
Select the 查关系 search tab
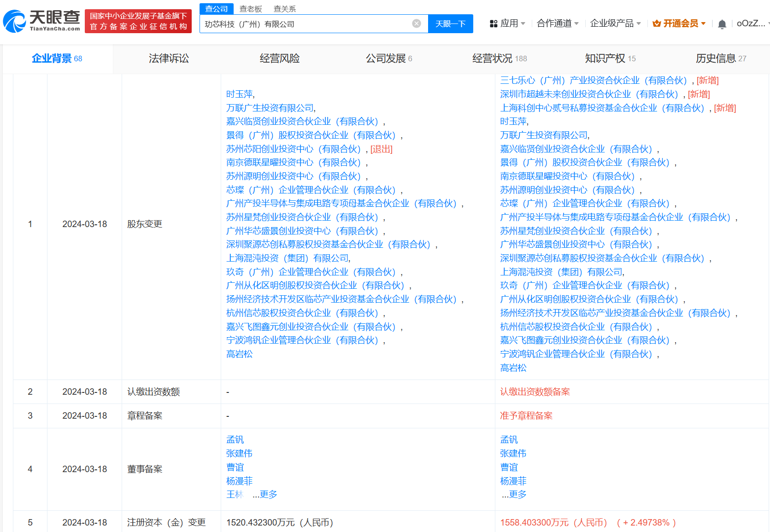[x=285, y=9]
